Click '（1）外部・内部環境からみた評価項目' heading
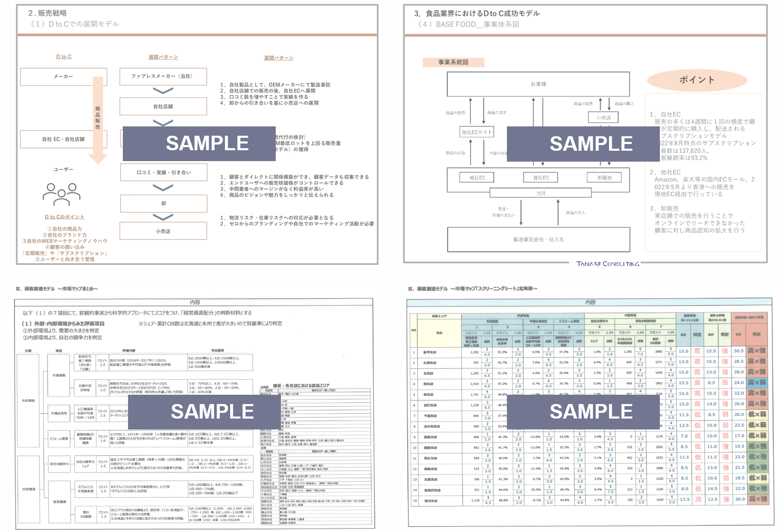The image size is (778, 532). pyautogui.click(x=64, y=324)
